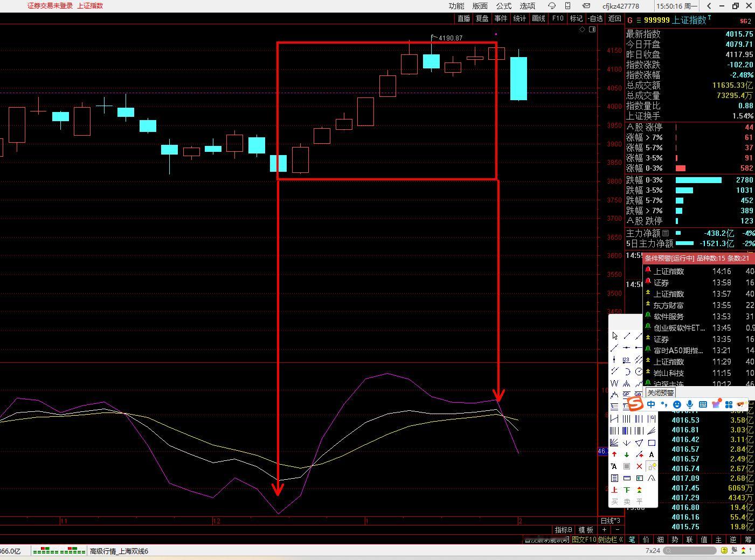Click the headset customer service icon
Viewport: 755px width, 560px height.
click(x=552, y=6)
